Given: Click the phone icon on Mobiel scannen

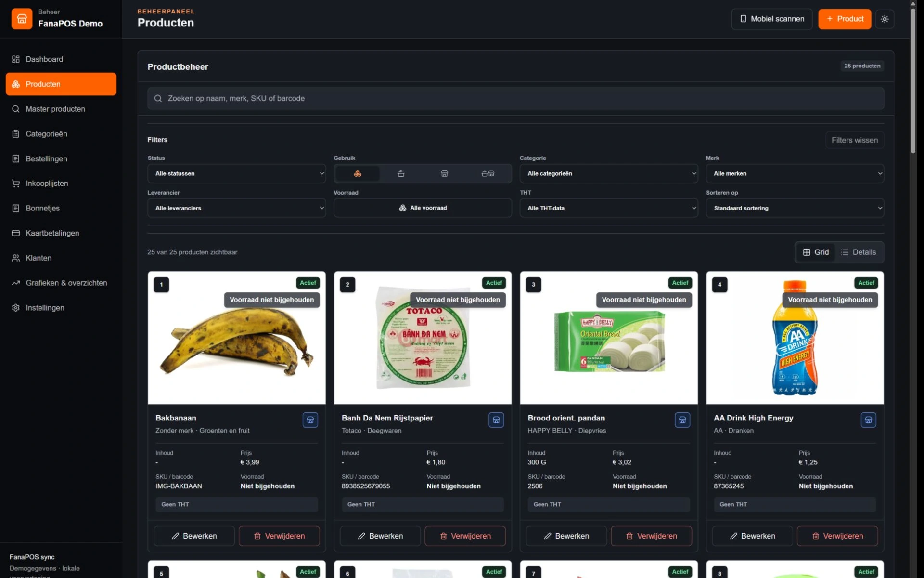Looking at the screenshot, I should point(744,19).
